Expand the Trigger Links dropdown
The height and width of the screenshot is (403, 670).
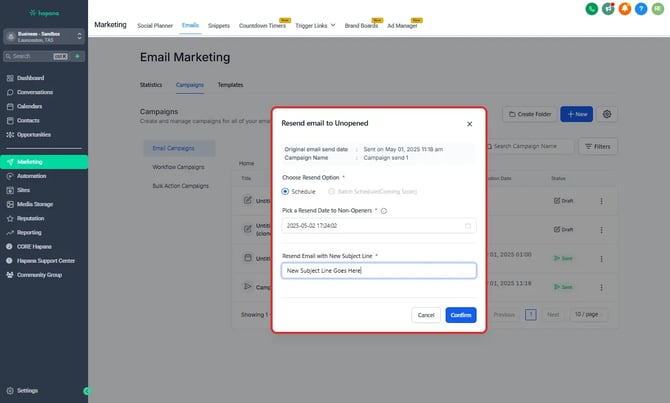coord(314,24)
